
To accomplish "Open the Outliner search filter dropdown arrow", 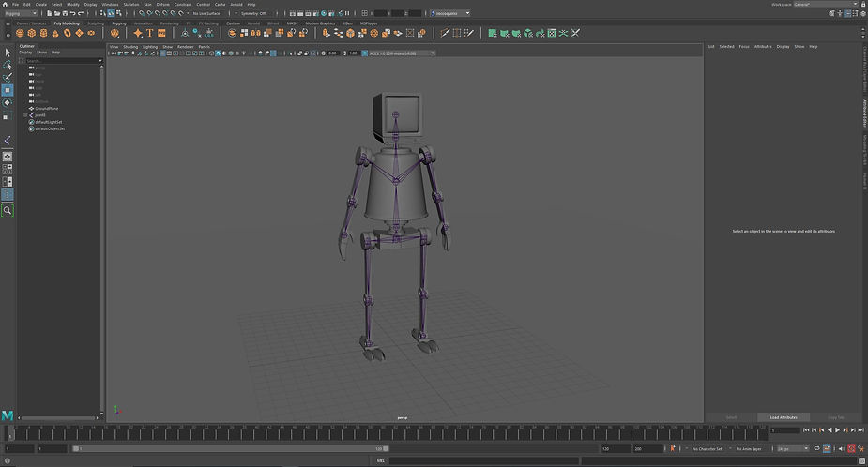I will coord(100,60).
